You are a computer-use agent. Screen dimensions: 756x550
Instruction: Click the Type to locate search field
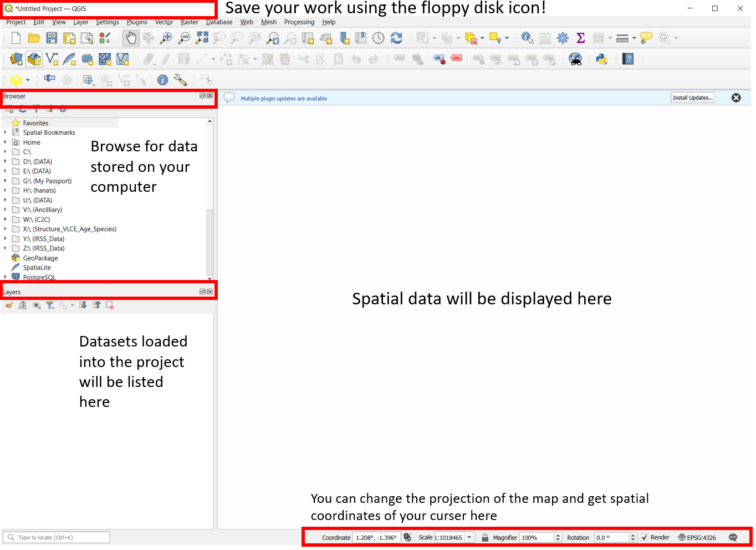click(x=58, y=537)
